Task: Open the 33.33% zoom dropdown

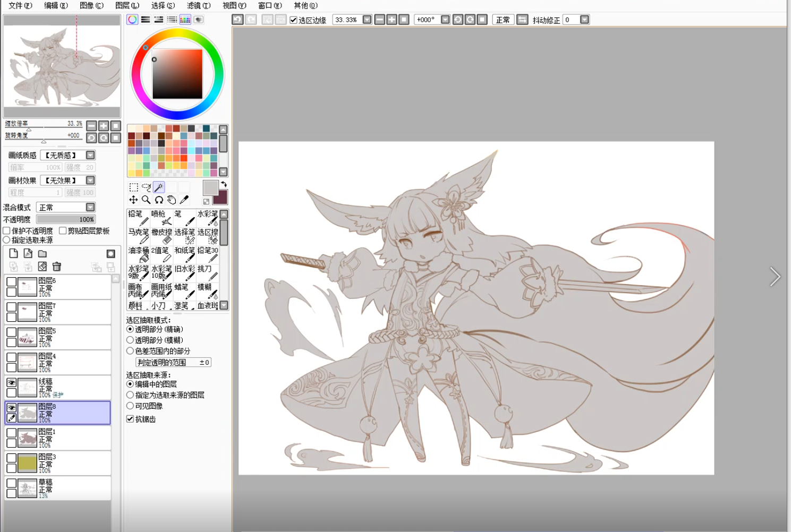Action: [x=367, y=20]
